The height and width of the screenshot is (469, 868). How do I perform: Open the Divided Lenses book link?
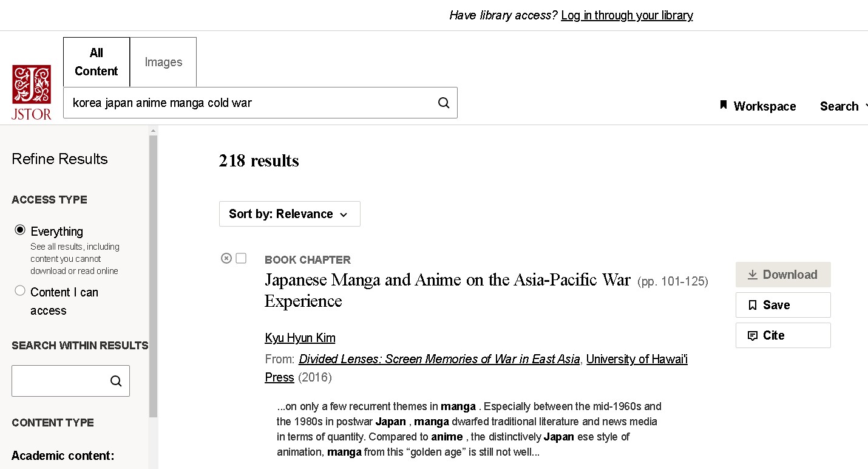point(439,359)
